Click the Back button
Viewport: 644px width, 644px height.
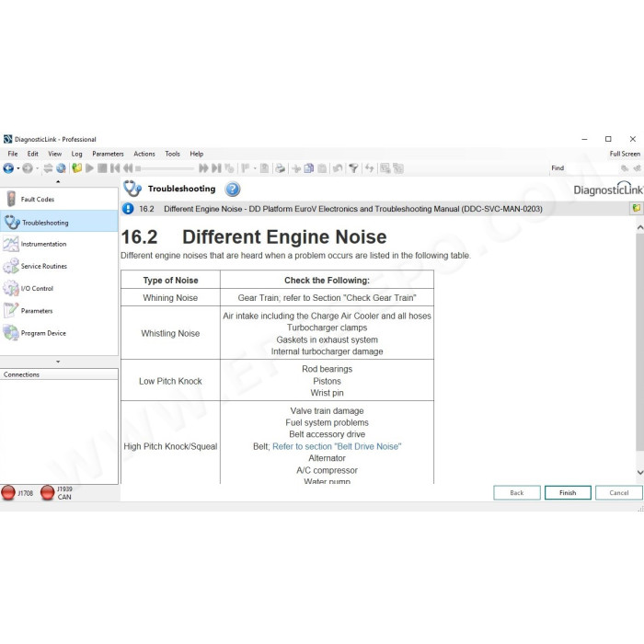517,492
